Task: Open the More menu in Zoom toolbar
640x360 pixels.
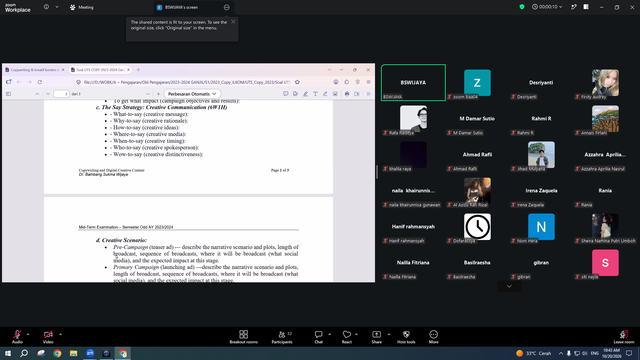Action: click(x=433, y=337)
